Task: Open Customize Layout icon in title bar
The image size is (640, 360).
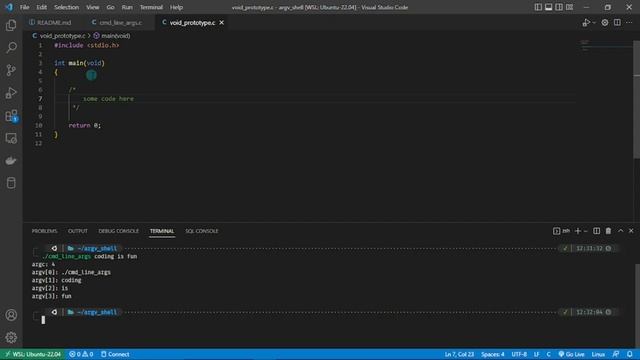Action: coord(569,7)
